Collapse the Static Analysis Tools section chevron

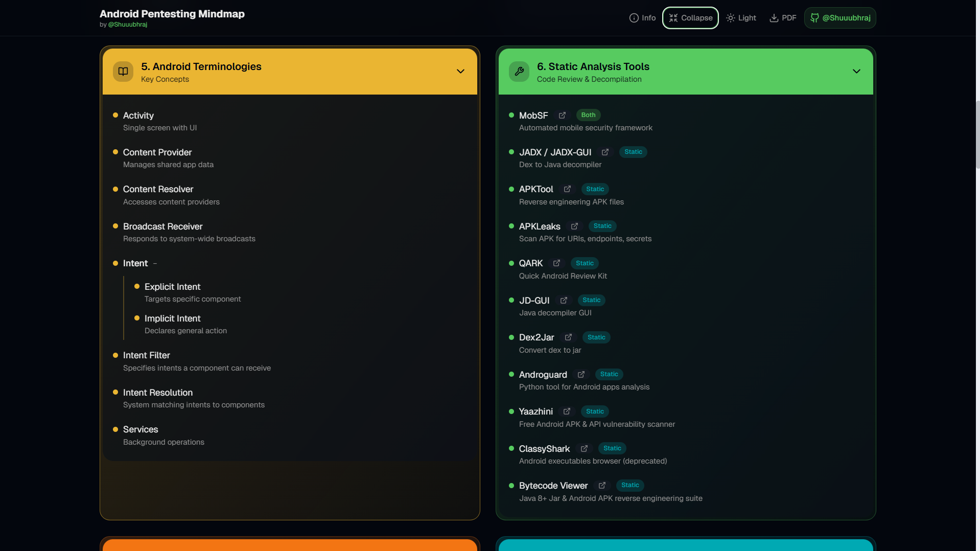pyautogui.click(x=856, y=72)
